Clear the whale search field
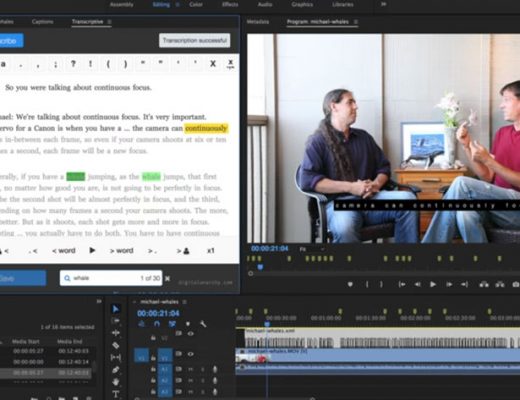This screenshot has height=400, width=520. [x=168, y=278]
